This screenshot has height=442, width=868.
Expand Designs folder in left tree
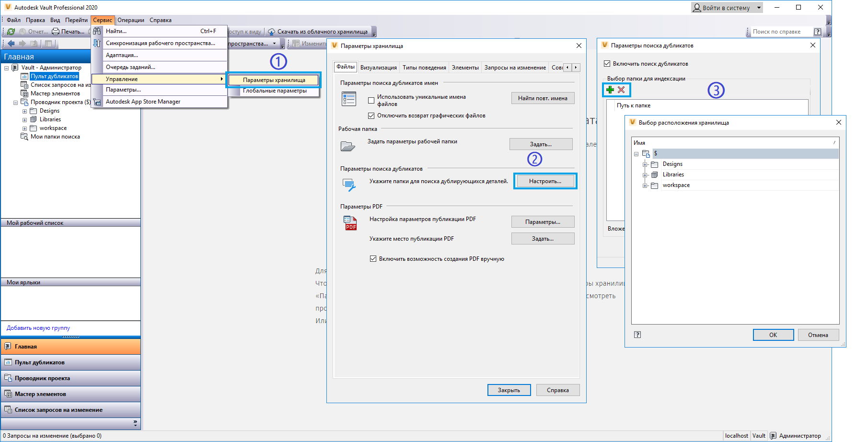(x=24, y=111)
